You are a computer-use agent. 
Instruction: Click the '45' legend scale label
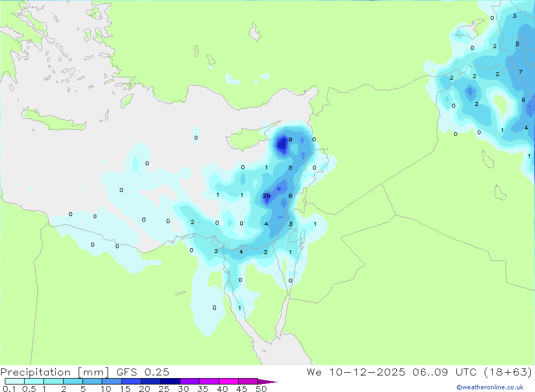pyautogui.click(x=242, y=389)
